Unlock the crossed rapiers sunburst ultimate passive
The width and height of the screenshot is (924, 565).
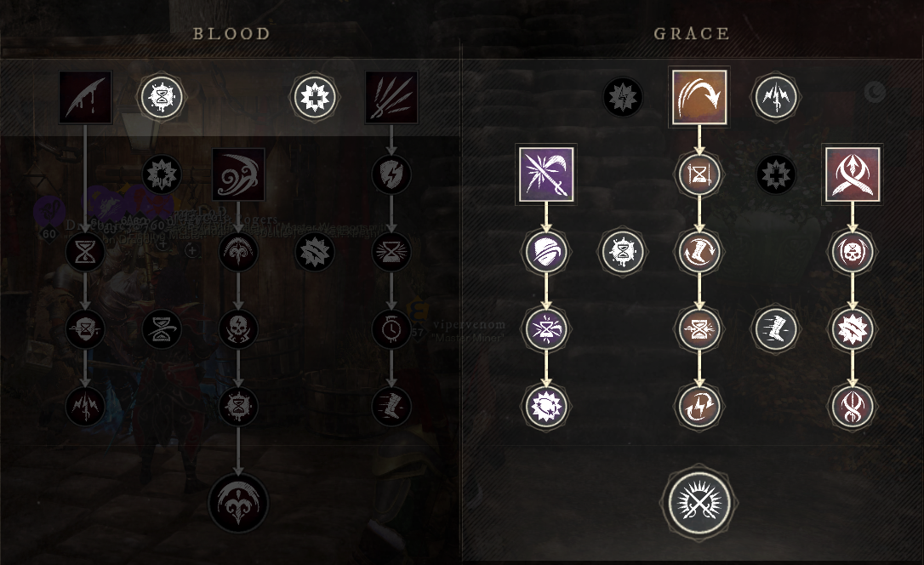[699, 504]
